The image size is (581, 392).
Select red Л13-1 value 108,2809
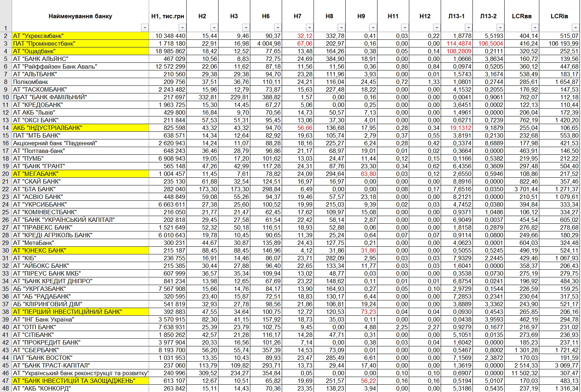click(x=457, y=51)
